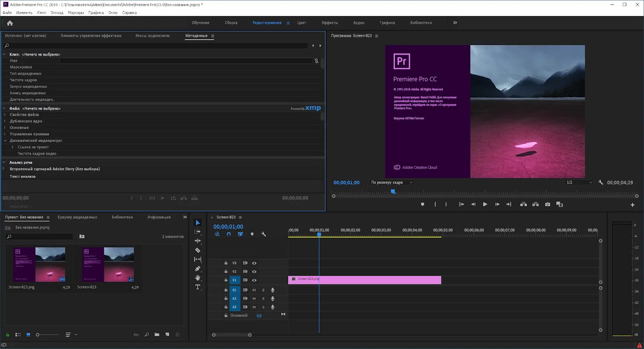
Task: Go to Out point in program monitor
Action: (x=509, y=204)
